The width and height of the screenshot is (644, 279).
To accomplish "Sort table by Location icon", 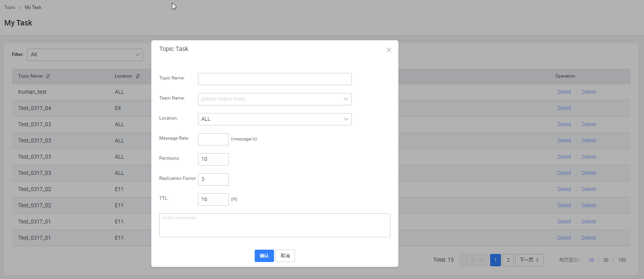I will (x=138, y=76).
